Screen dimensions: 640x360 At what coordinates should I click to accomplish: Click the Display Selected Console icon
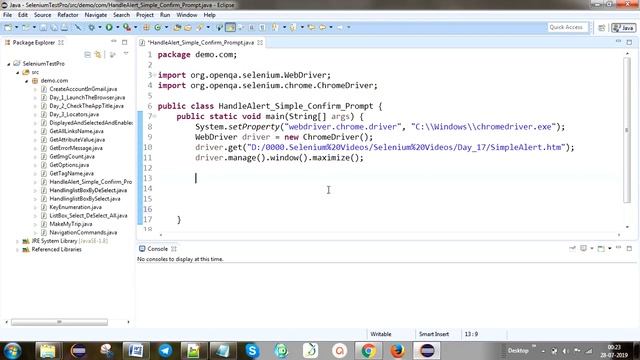584,248
